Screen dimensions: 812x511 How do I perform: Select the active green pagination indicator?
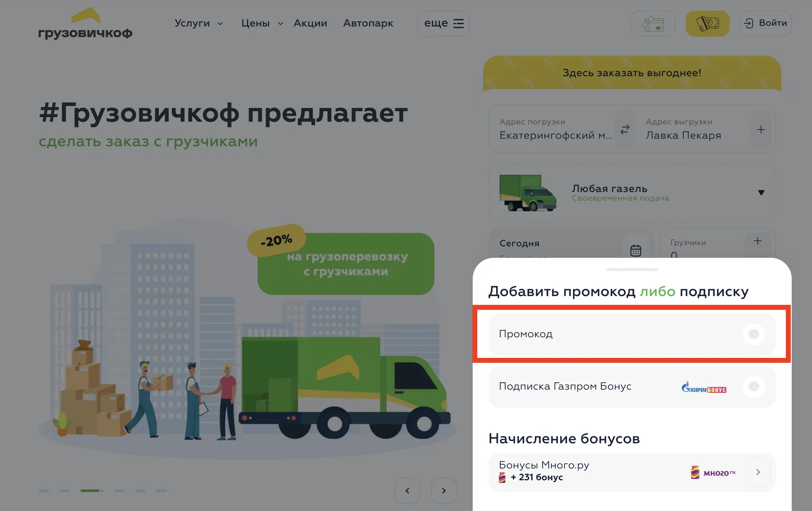coord(90,491)
